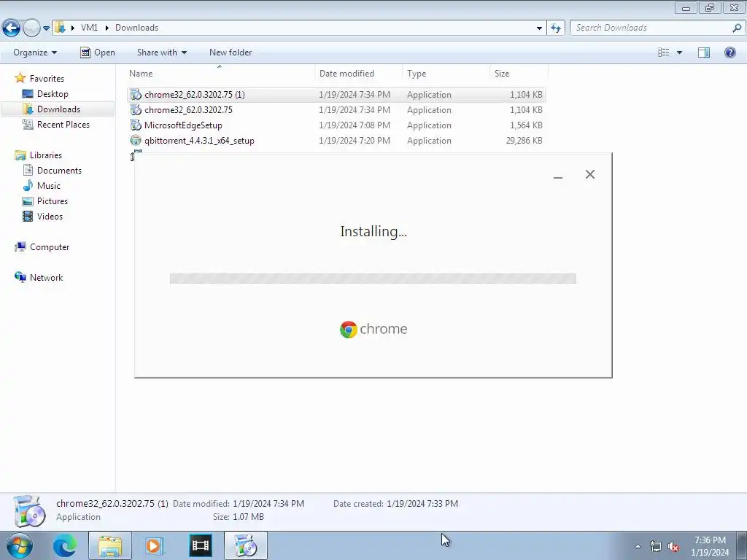Select Downloads in the address breadcrumb
747x560 pixels.
pyautogui.click(x=136, y=28)
